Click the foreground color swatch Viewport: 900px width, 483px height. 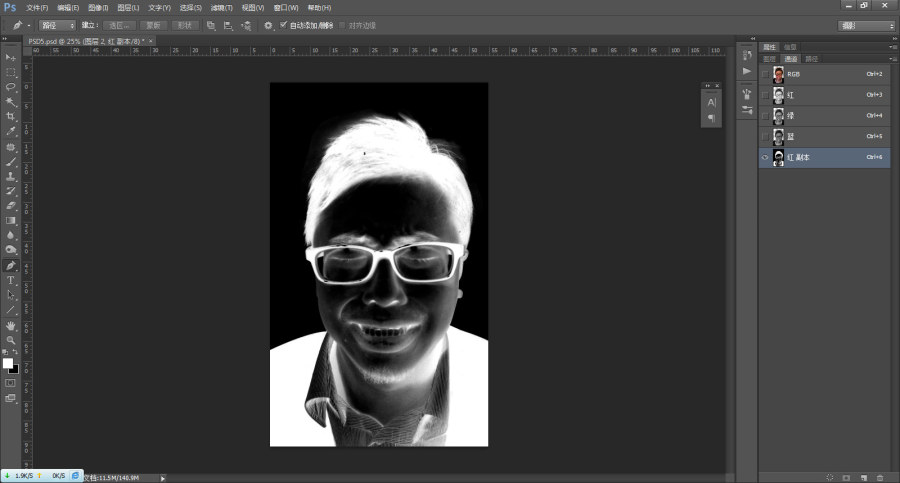(x=7, y=363)
